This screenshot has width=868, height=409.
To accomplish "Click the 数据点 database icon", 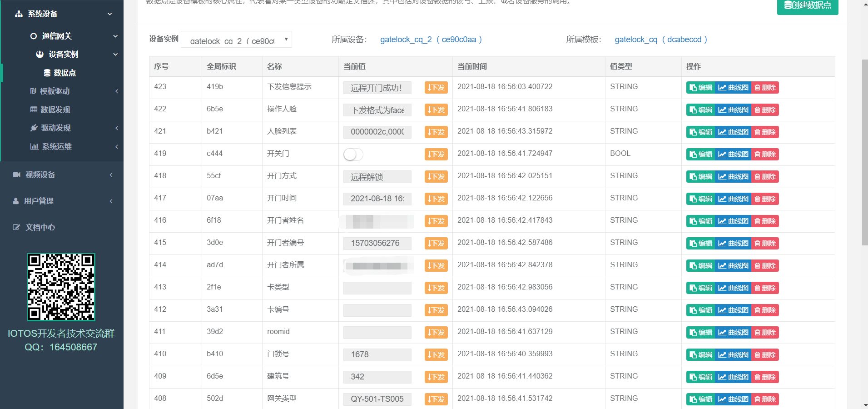I will (47, 73).
